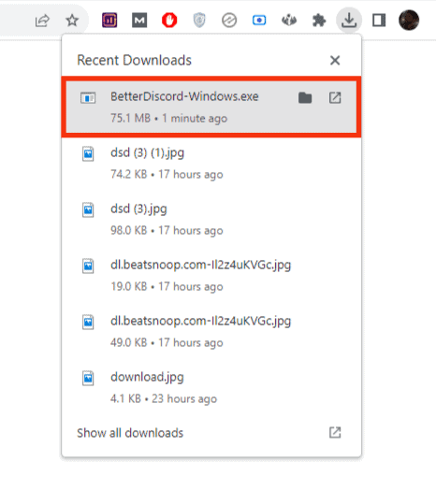Open the blue screen recorder extension
The image size is (436, 504).
pos(259,21)
